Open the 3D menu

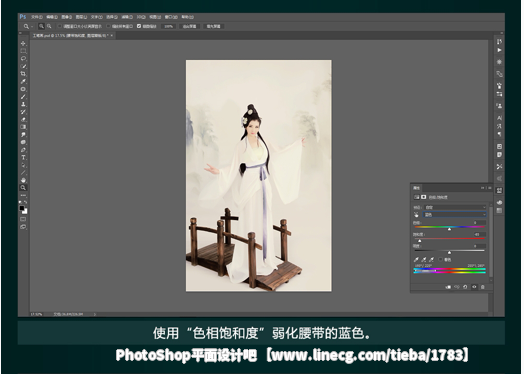(x=141, y=17)
